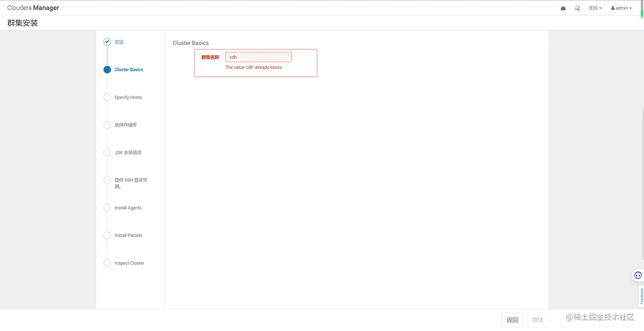
Task: Click the Cluster Basics content heading
Action: [x=190, y=43]
